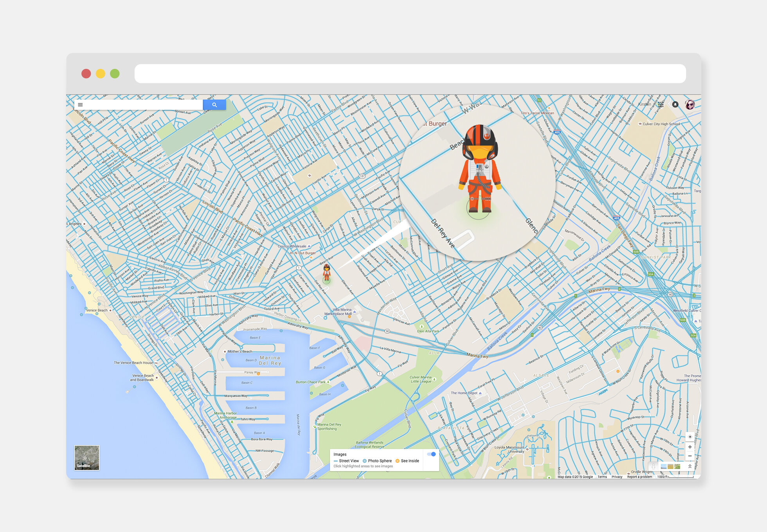Click the enlarged pilot Pegman in magnifier
This screenshot has height=532, width=767.
(x=480, y=168)
